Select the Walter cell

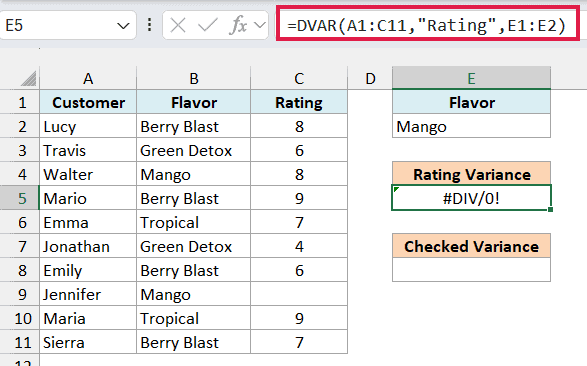(x=88, y=174)
